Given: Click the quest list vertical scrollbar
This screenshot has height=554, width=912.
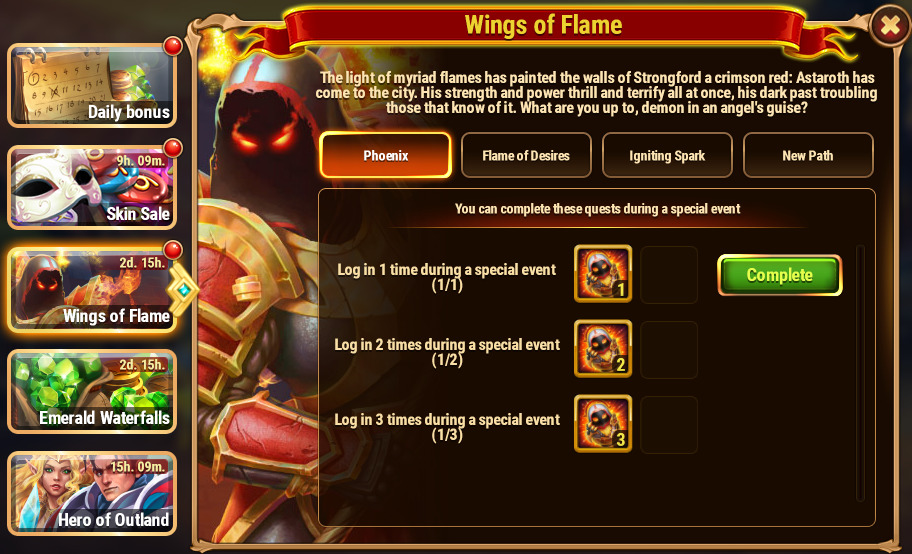Looking at the screenshot, I should (x=860, y=373).
